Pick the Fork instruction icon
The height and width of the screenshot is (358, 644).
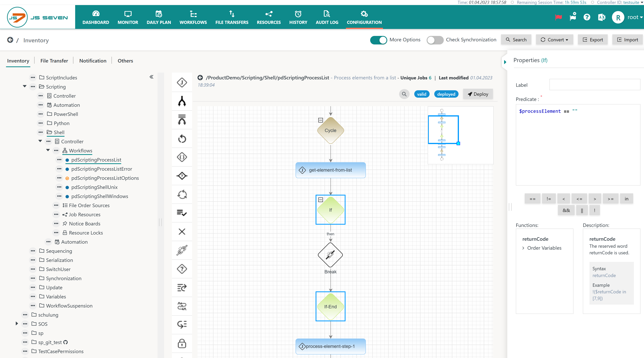pyautogui.click(x=182, y=101)
